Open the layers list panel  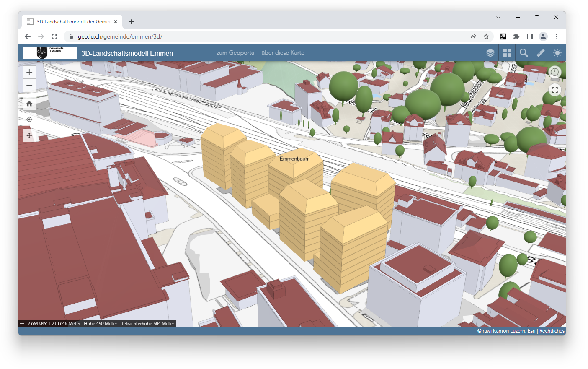[490, 53]
